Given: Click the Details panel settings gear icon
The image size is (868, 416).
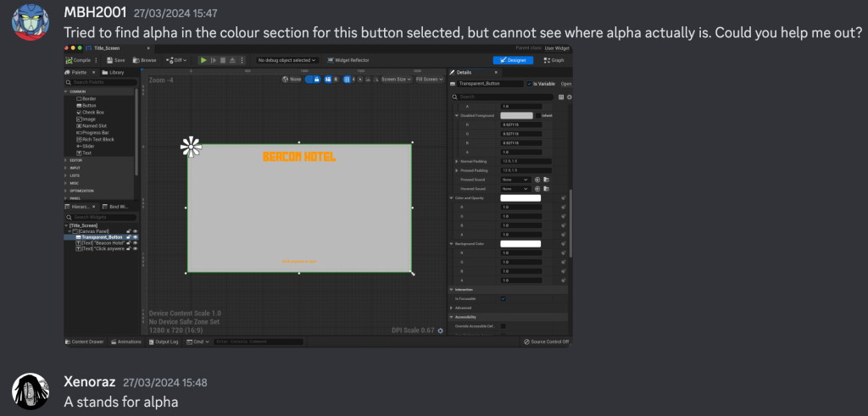Looking at the screenshot, I should [x=569, y=97].
